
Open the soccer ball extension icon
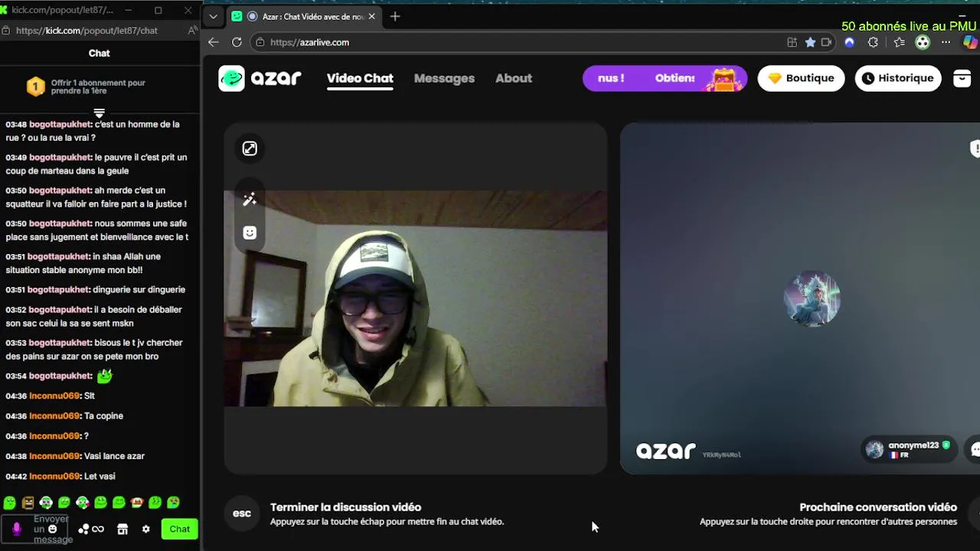click(x=923, y=42)
